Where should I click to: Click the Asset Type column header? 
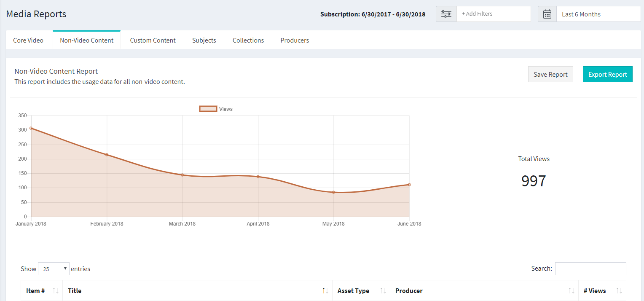(x=353, y=290)
